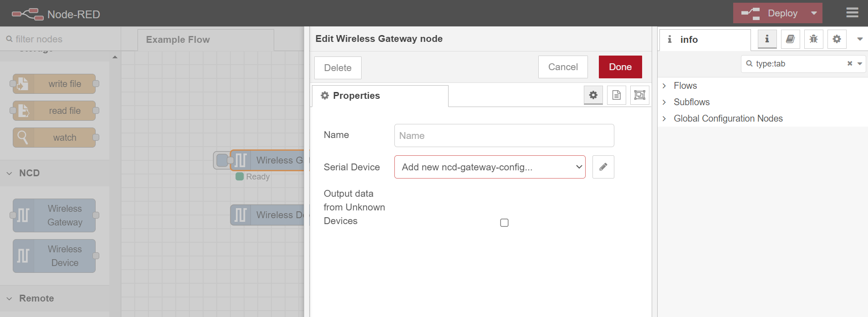Collapse the NCD palette category

tap(10, 173)
